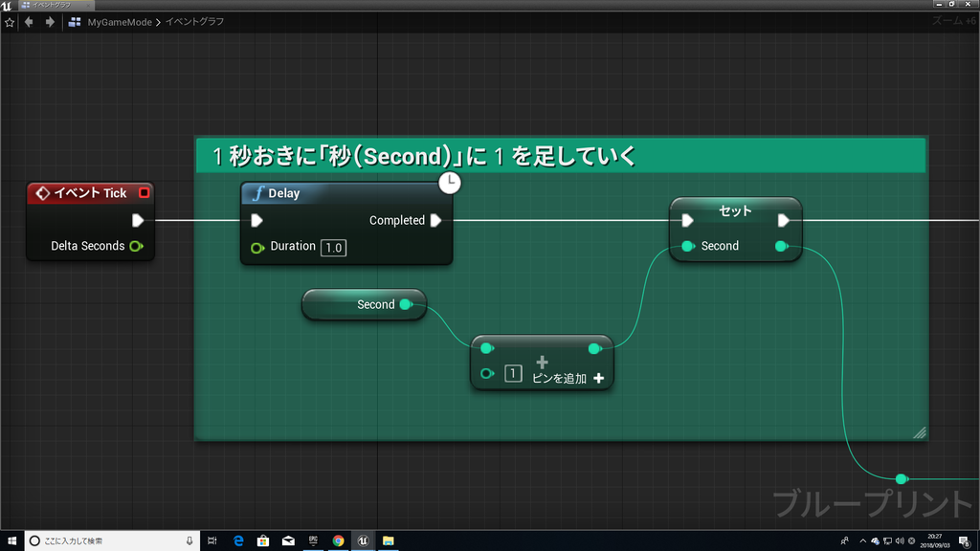Open the Unreal Engine taskbar icon

pos(363,540)
